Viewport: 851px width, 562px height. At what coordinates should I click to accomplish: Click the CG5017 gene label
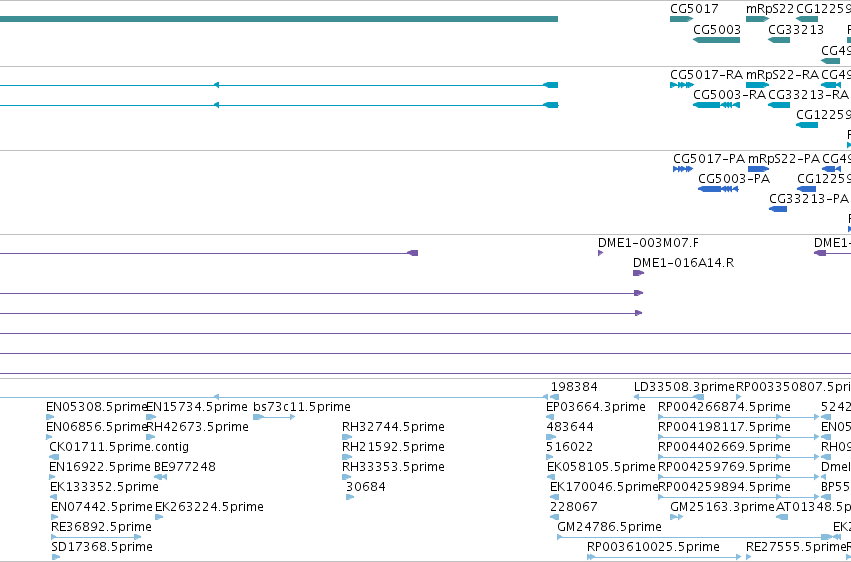[x=694, y=9]
